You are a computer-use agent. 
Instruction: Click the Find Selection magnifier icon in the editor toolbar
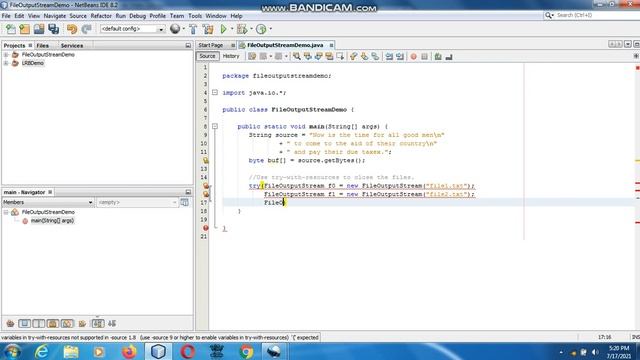coord(297,57)
